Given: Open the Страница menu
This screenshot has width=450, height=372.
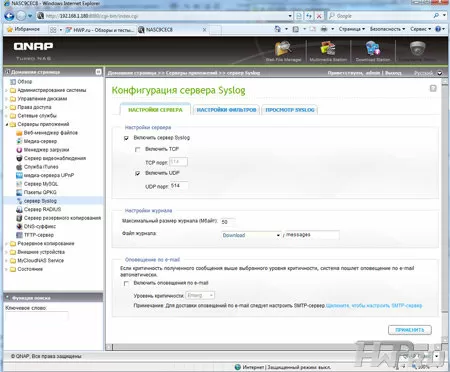Looking at the screenshot, I should 352,29.
